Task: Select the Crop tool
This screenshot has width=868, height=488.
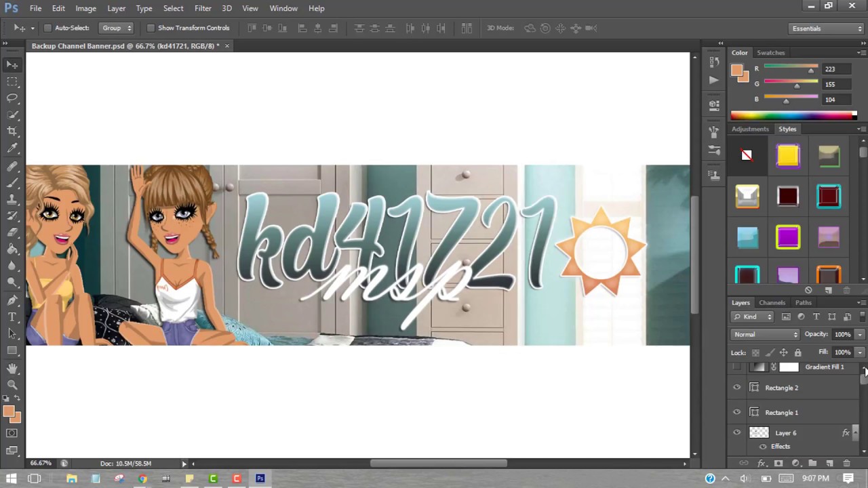Action: (12, 131)
